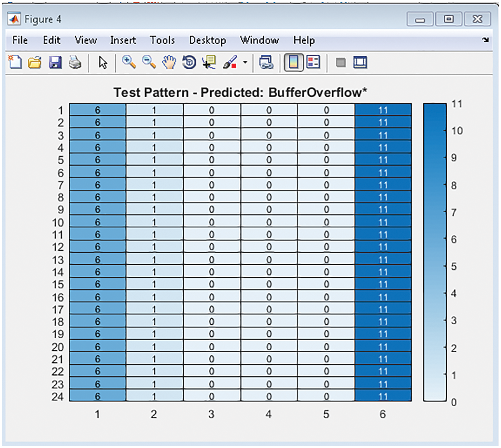Activate the Rotate 3D tool
Viewport: 501px width, 448px height.
(189, 62)
